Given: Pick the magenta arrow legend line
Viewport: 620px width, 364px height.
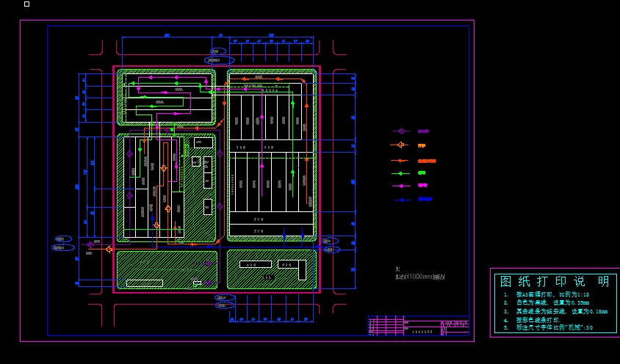Looking at the screenshot, I should coord(400,186).
